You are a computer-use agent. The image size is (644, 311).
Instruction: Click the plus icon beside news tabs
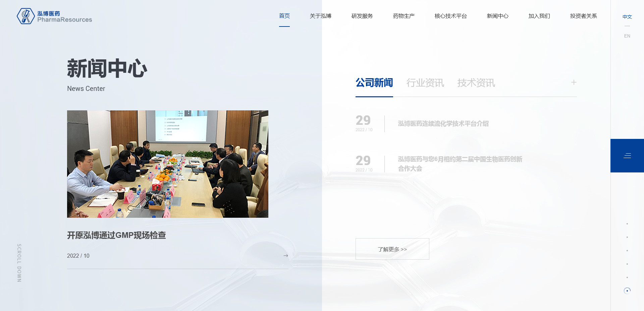point(574,83)
